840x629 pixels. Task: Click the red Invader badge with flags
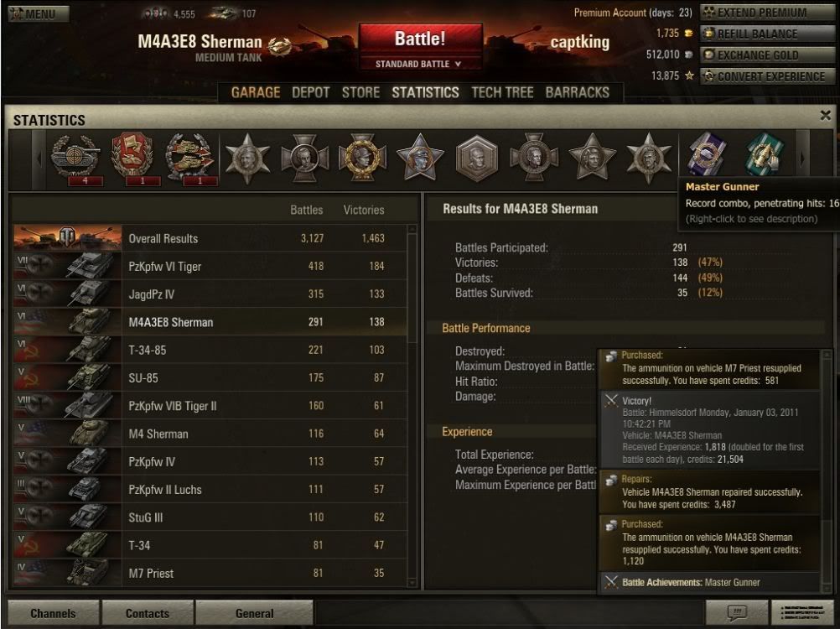tap(132, 155)
